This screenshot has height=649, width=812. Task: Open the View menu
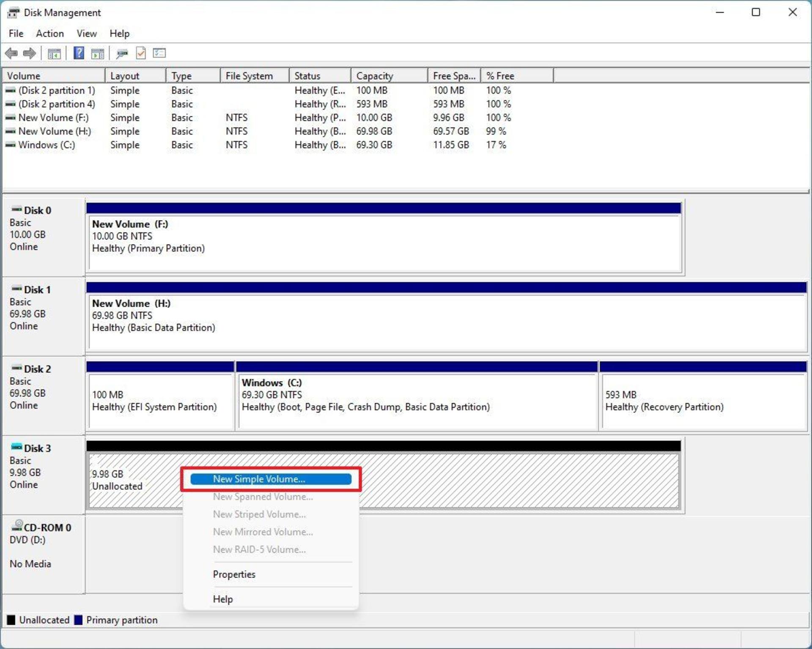(x=87, y=33)
